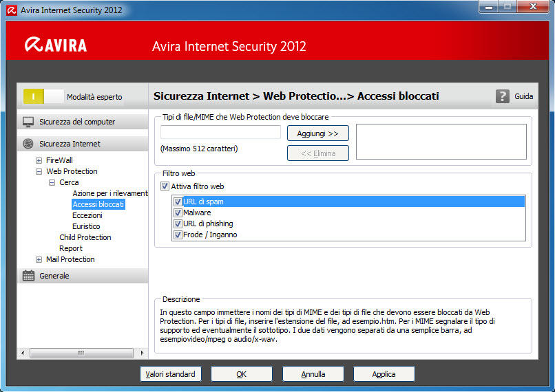Image resolution: width=555 pixels, height=392 pixels.
Task: Expand the FireWall tree node
Action: 39,160
